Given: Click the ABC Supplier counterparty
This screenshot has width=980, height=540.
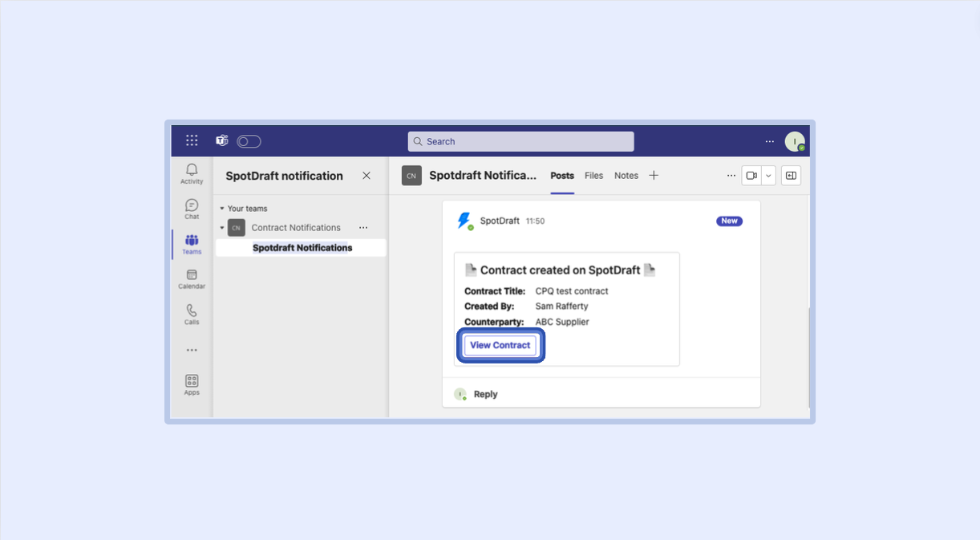Looking at the screenshot, I should point(562,322).
